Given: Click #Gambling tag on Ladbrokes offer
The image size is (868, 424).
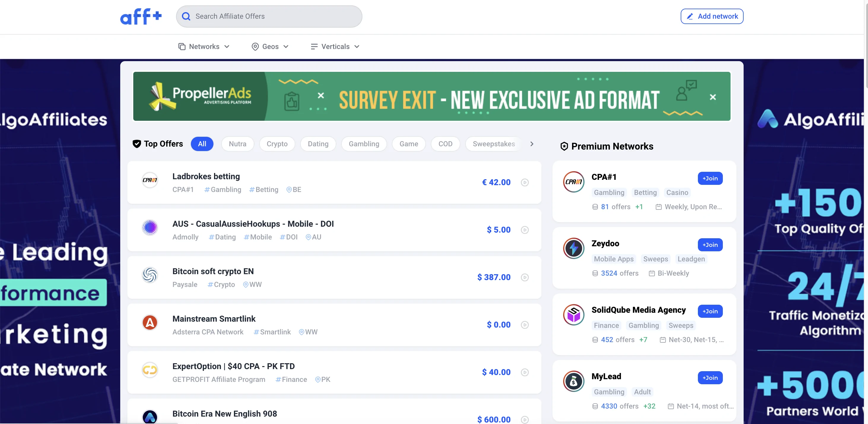Looking at the screenshot, I should (222, 190).
